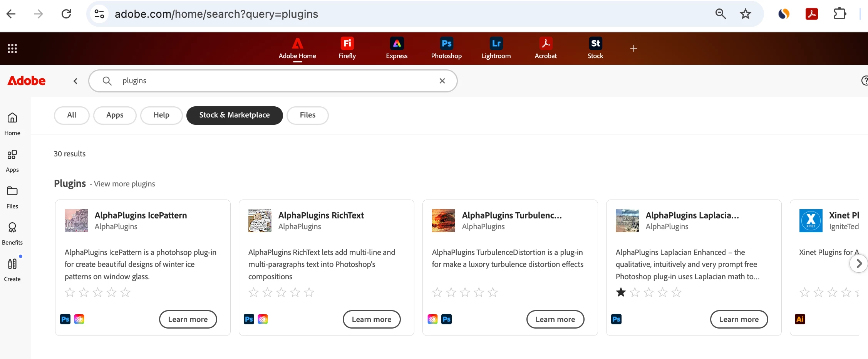Screen dimensions: 868x359
Task: Add an app with the plus icon
Action: click(633, 49)
